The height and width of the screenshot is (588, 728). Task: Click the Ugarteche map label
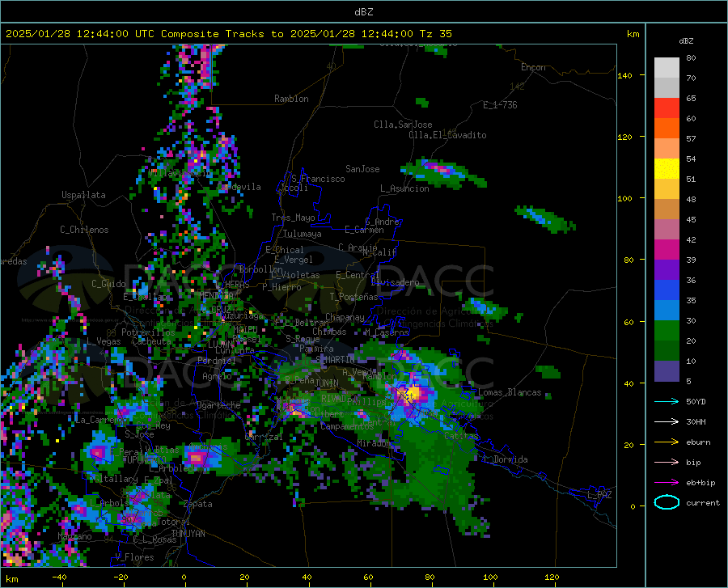click(218, 405)
